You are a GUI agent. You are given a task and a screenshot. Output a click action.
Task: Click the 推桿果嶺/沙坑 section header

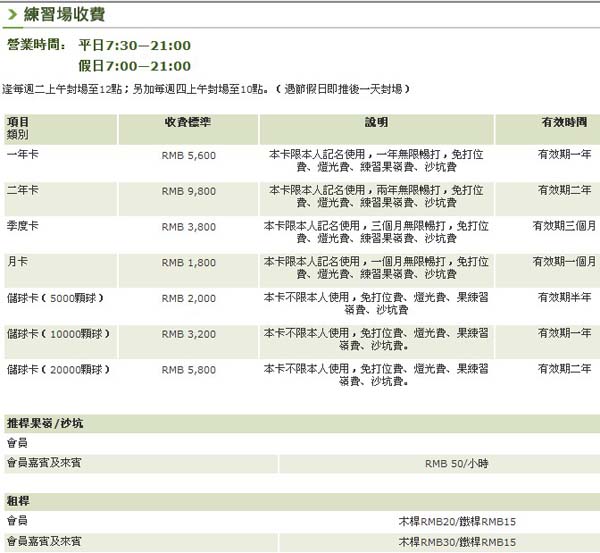[45, 424]
